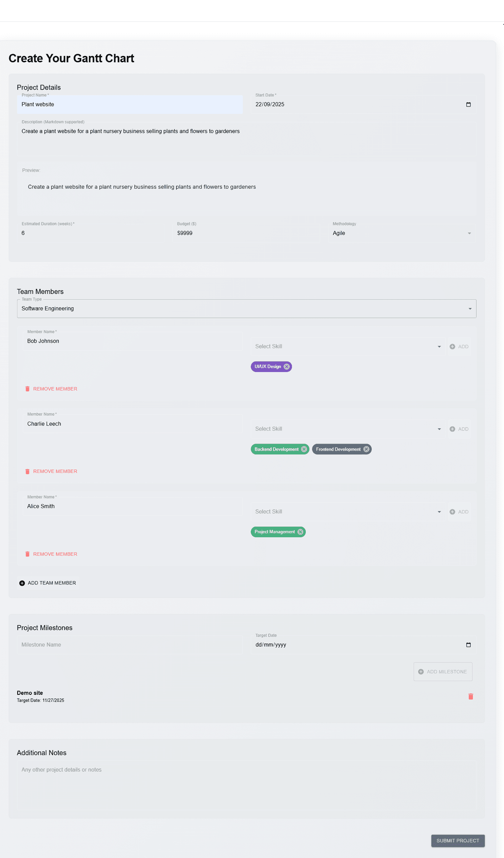Delete the Frontend Development skill chip
This screenshot has width=504, height=858.
(366, 449)
